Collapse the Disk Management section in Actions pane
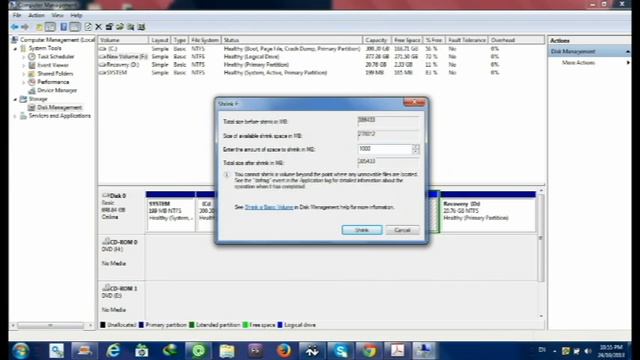 coord(628,52)
